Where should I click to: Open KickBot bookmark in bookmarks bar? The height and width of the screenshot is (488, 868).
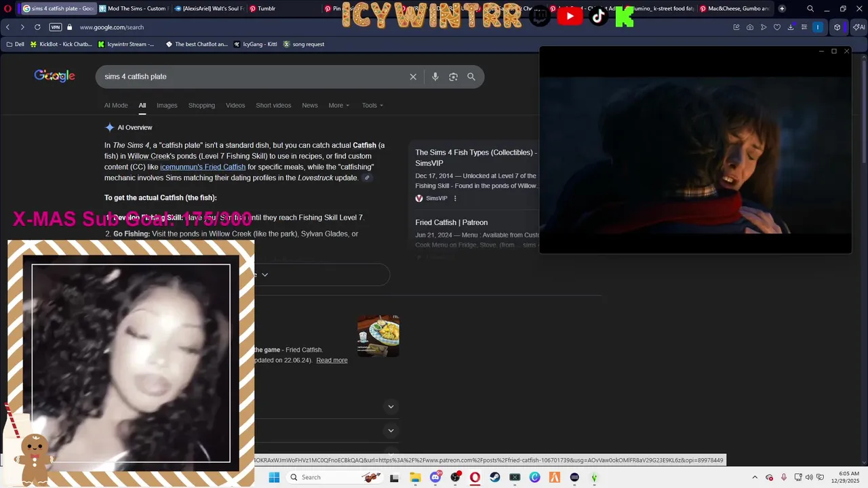[x=61, y=44]
